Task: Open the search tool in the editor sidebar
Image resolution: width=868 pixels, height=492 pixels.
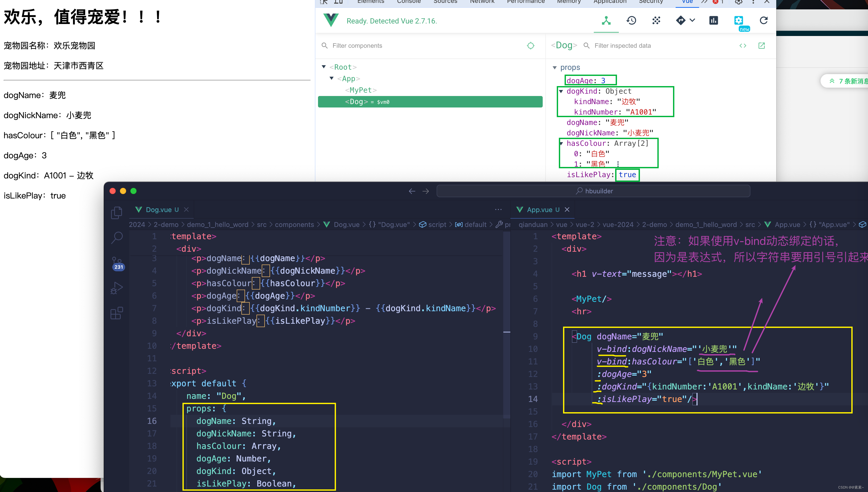Action: coord(117,238)
